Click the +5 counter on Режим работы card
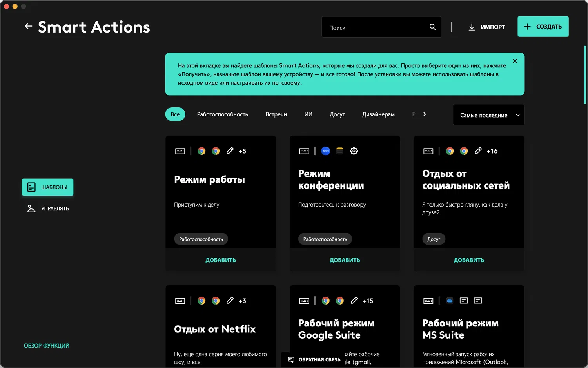 click(243, 151)
